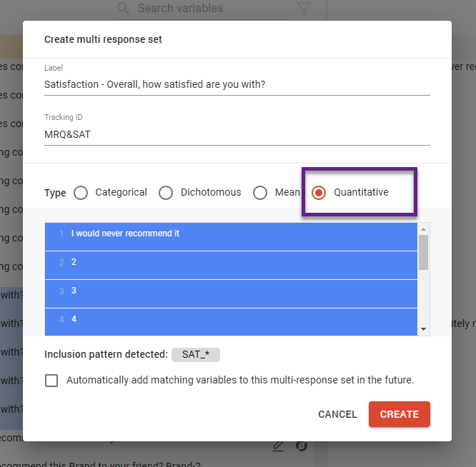Focus the Tracking ID input field
The width and height of the screenshot is (476, 467).
(237, 134)
